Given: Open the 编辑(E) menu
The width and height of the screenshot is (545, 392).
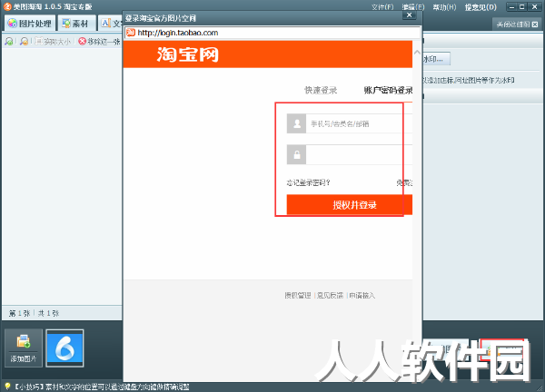Looking at the screenshot, I should [413, 7].
